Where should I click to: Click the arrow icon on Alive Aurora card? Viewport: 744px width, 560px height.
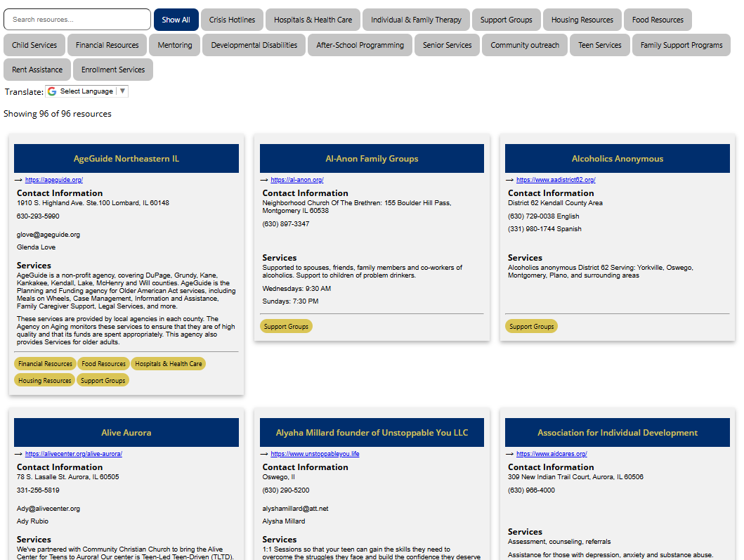click(18, 453)
